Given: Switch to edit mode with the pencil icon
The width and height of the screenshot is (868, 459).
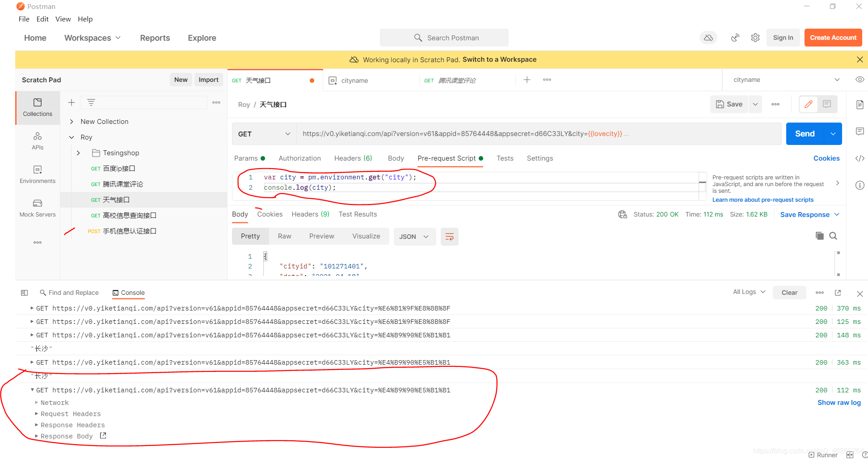Looking at the screenshot, I should [x=808, y=104].
